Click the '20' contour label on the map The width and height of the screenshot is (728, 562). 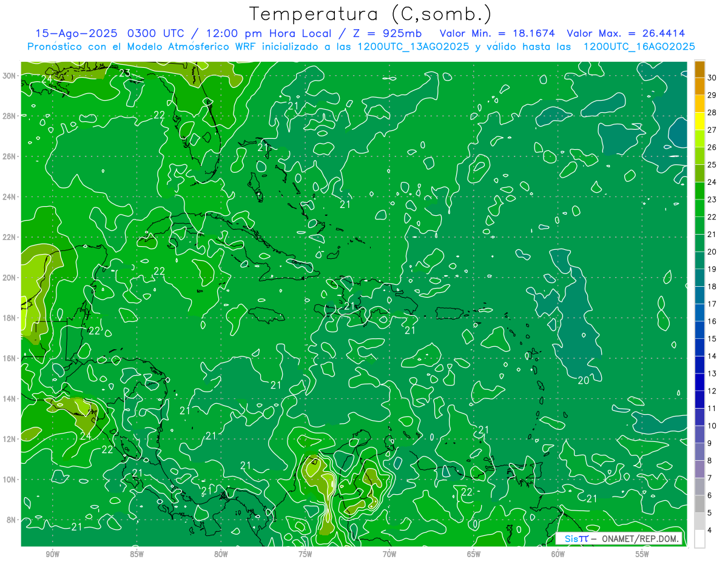coord(584,381)
